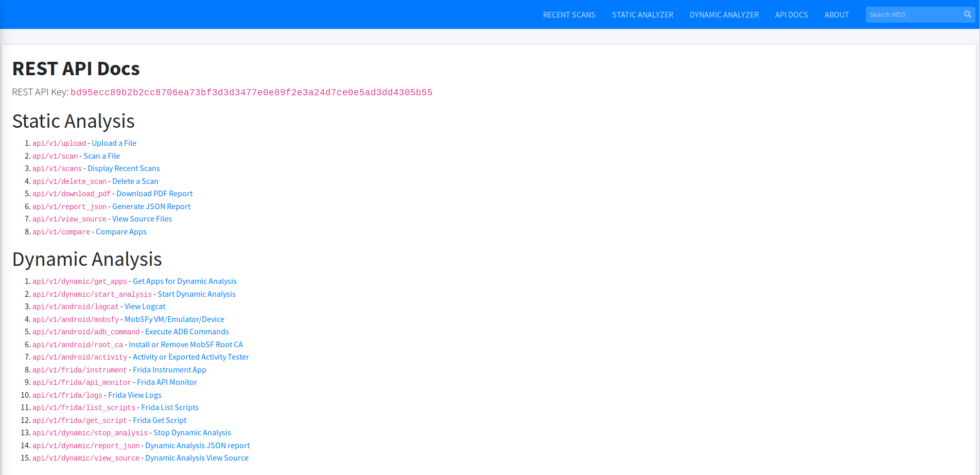Image resolution: width=980 pixels, height=475 pixels.
Task: Click the api/v1/dynamic/stop_analysis endpoint text
Action: 90,433
